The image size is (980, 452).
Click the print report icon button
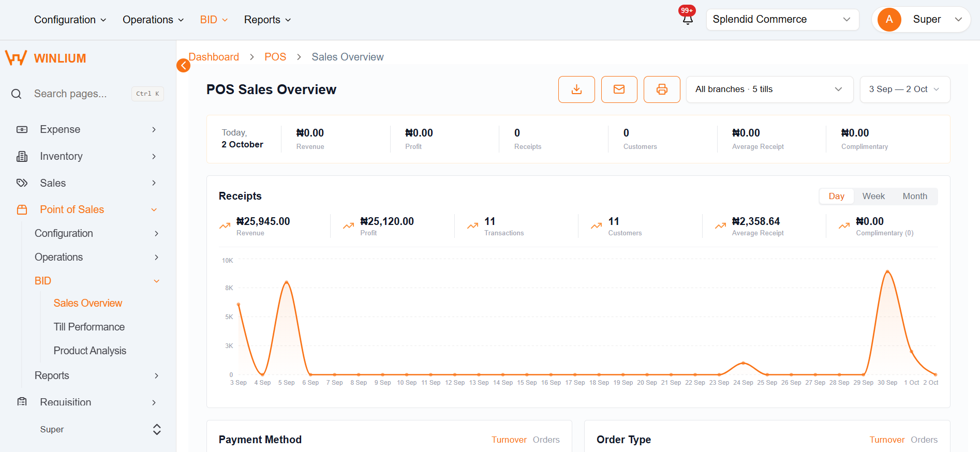(x=662, y=89)
